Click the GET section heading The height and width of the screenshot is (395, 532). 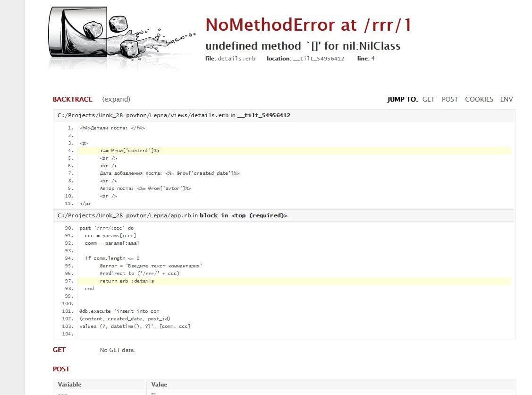pyautogui.click(x=59, y=350)
